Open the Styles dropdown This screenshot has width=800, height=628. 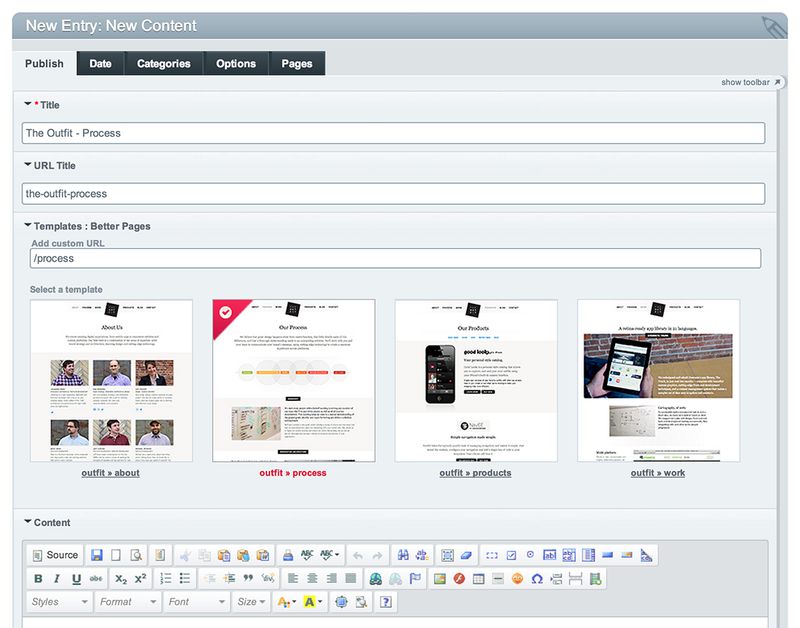coord(58,602)
